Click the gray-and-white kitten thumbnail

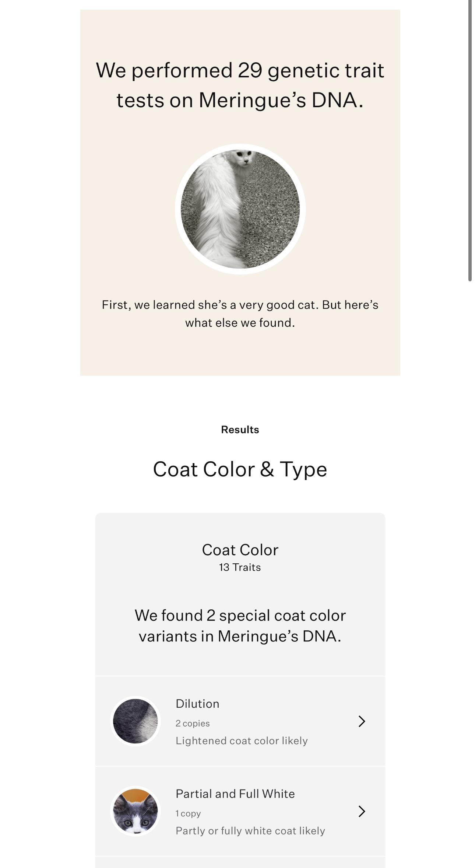pyautogui.click(x=135, y=811)
